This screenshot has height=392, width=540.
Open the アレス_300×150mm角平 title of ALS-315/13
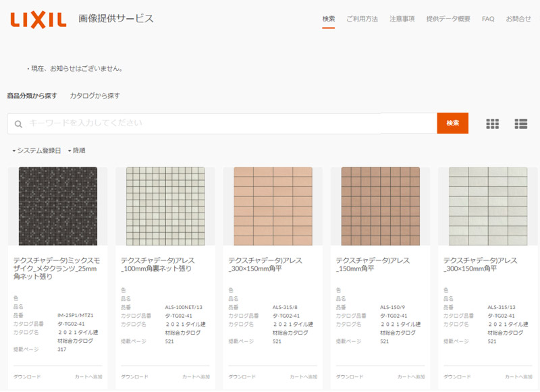(480, 264)
